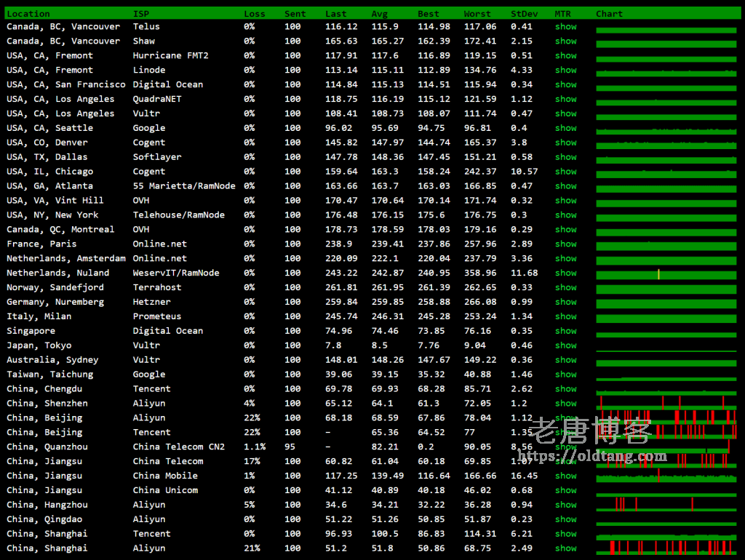Show MTR for China Hangzhou Aliyun
The image size is (745, 560).
[565, 505]
